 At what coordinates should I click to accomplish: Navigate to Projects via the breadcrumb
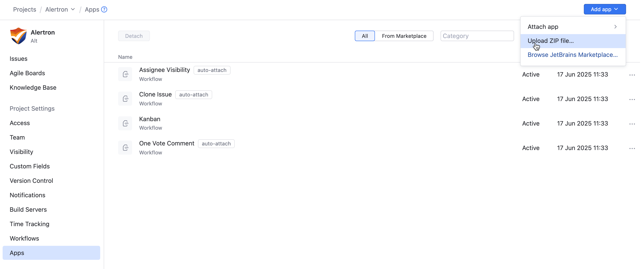(24, 9)
